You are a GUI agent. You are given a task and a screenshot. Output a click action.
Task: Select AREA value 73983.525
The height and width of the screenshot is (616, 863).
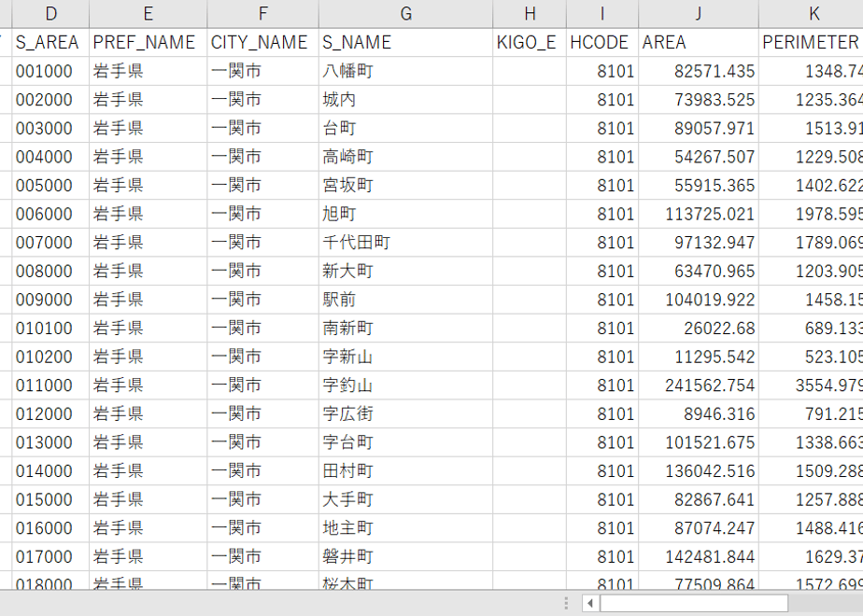tap(699, 100)
